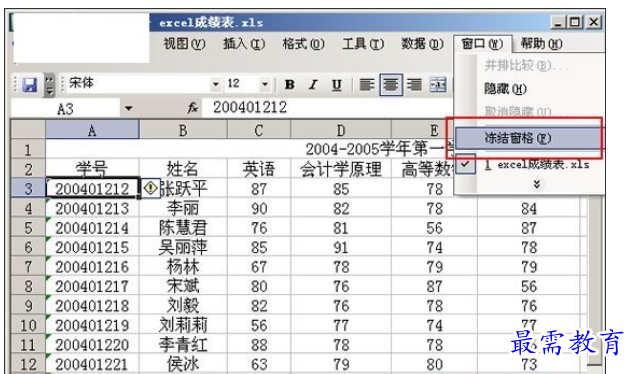Click header cell 姓名
The height and width of the screenshot is (374, 632).
[183, 169]
